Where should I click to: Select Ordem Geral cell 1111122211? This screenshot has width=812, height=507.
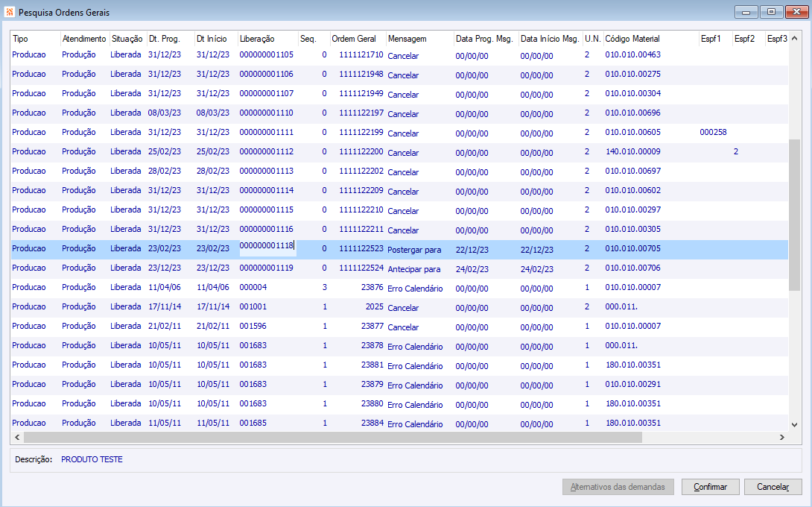(x=361, y=229)
